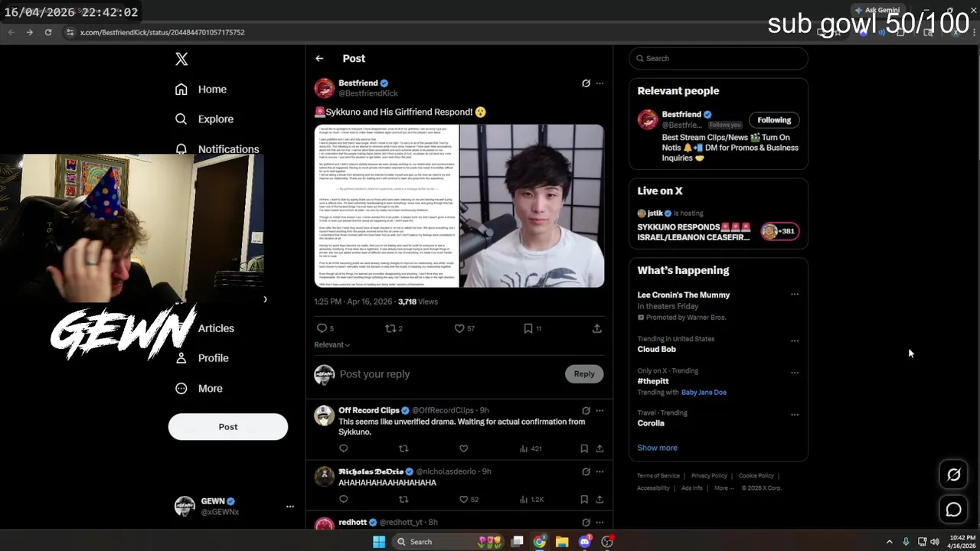Like Off Record Clips comment
The width and height of the screenshot is (980, 551).
[x=463, y=448]
